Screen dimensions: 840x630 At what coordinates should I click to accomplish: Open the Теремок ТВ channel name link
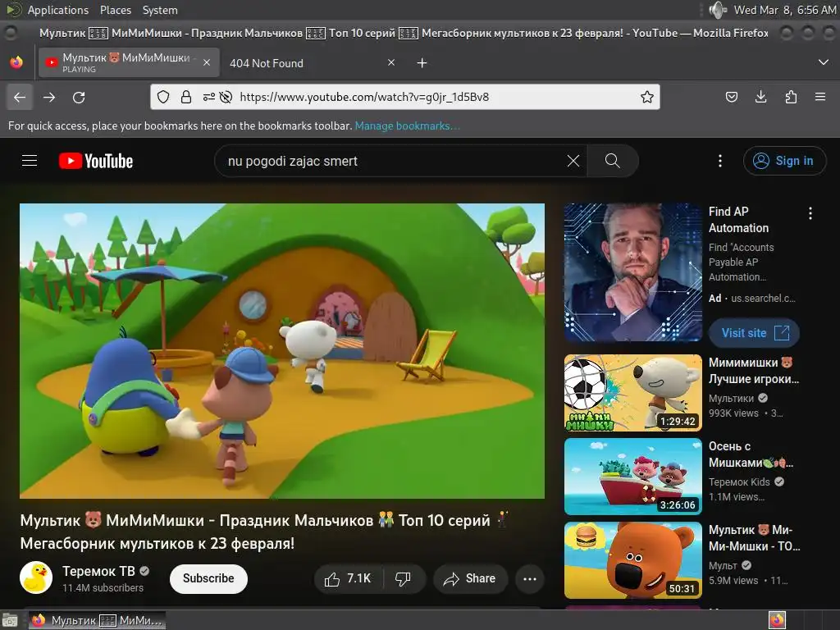[x=98, y=571]
